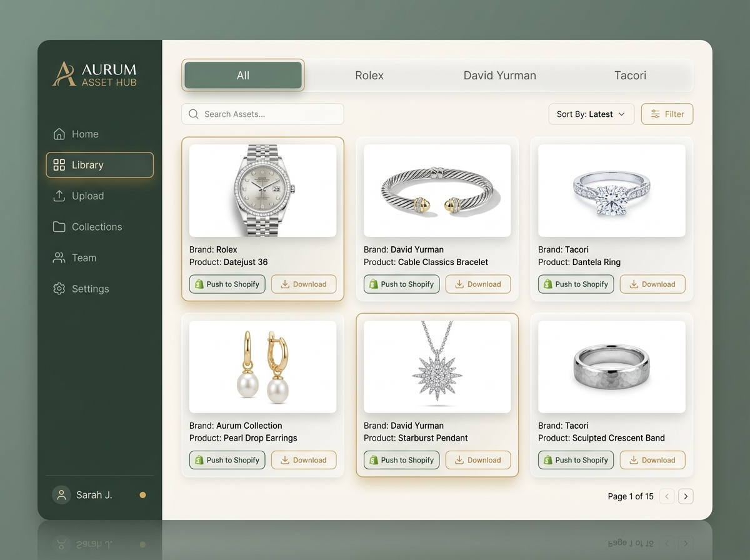Viewport: 750px width, 560px height.
Task: Open the Rolex watch thumbnail
Action: point(262,191)
